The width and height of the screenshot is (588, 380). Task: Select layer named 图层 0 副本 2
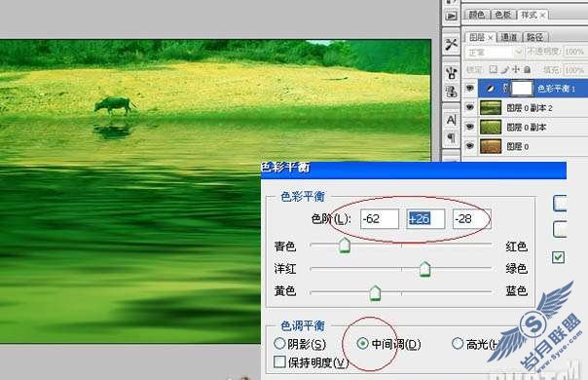pyautogui.click(x=530, y=108)
